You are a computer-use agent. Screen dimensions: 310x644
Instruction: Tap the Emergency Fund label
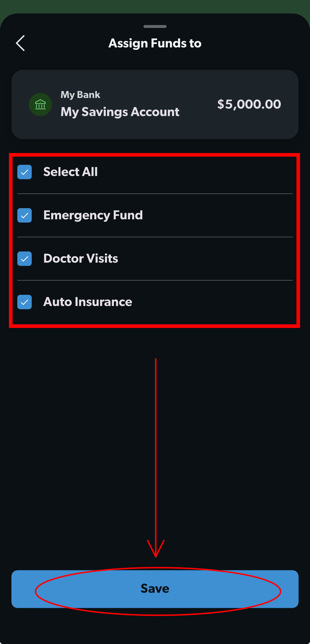pos(93,215)
